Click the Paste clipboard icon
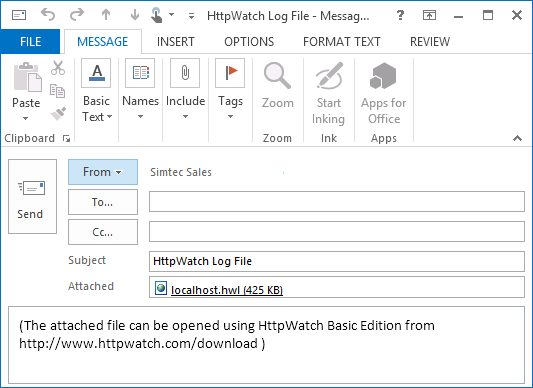Screen dimensions: 533x388 coord(27,77)
